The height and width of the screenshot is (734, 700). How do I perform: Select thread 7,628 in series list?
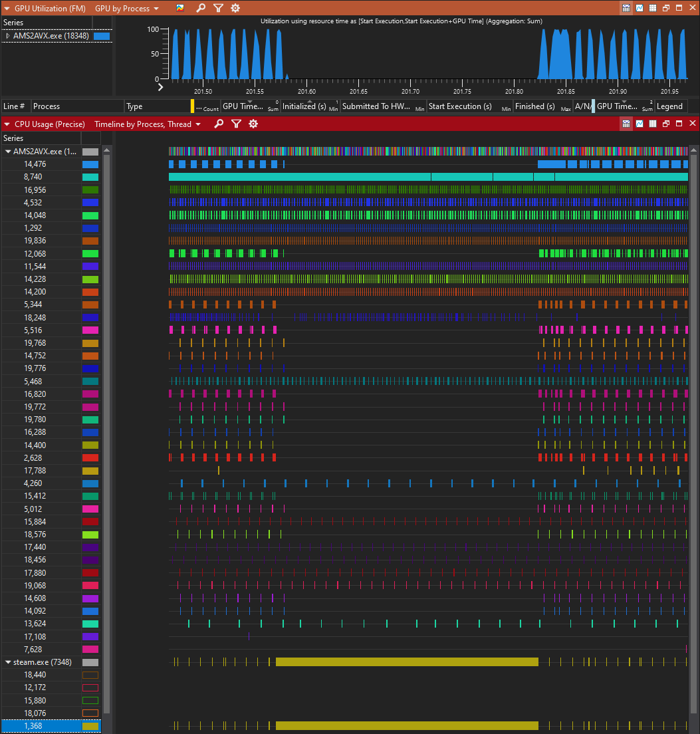pyautogui.click(x=33, y=650)
